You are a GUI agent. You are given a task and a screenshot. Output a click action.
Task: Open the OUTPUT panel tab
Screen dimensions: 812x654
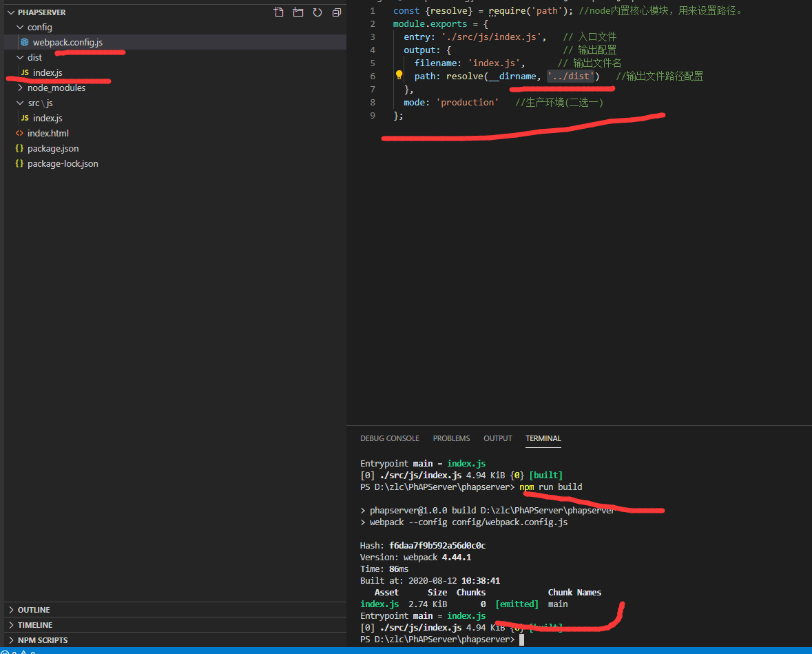(x=497, y=438)
